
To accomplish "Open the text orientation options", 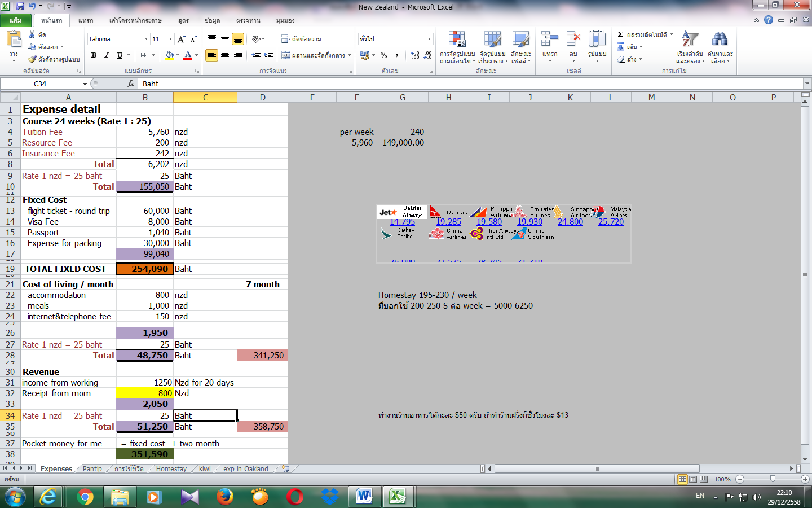I will point(258,39).
